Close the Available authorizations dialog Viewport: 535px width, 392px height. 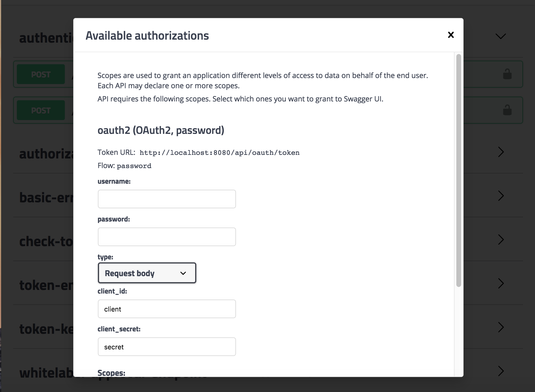tap(451, 35)
